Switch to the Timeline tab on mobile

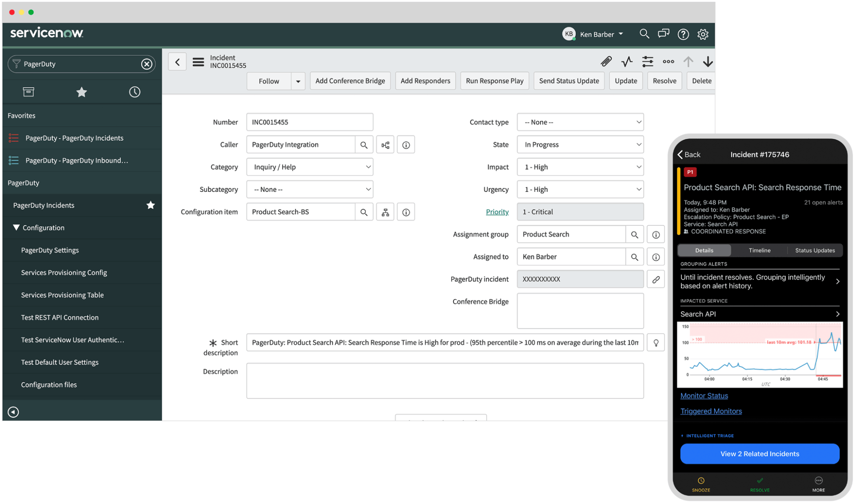(759, 250)
